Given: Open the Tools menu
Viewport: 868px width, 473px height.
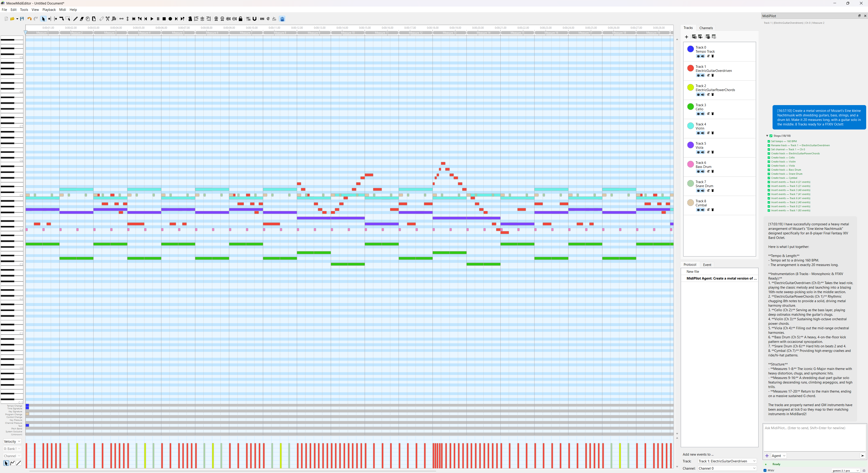Looking at the screenshot, I should [x=24, y=10].
